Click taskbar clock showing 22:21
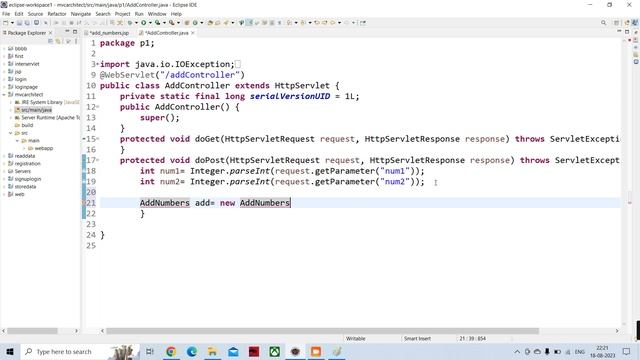The height and width of the screenshot is (360, 640). coord(602,351)
